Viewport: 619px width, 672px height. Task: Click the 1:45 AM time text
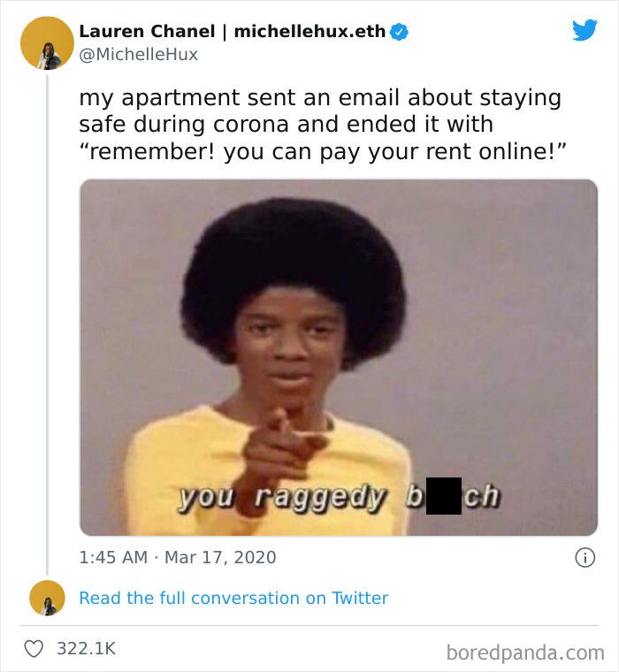click(113, 557)
